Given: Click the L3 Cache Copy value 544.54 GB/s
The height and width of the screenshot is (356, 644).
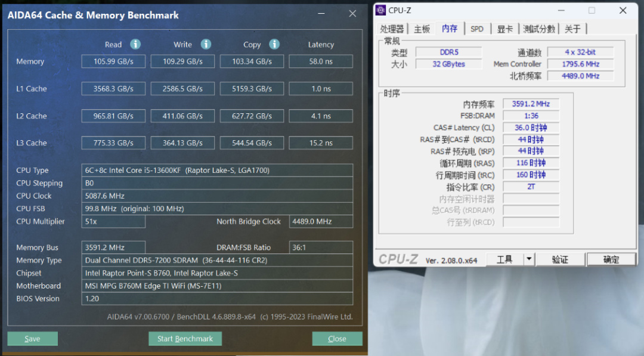Looking at the screenshot, I should 252,143.
